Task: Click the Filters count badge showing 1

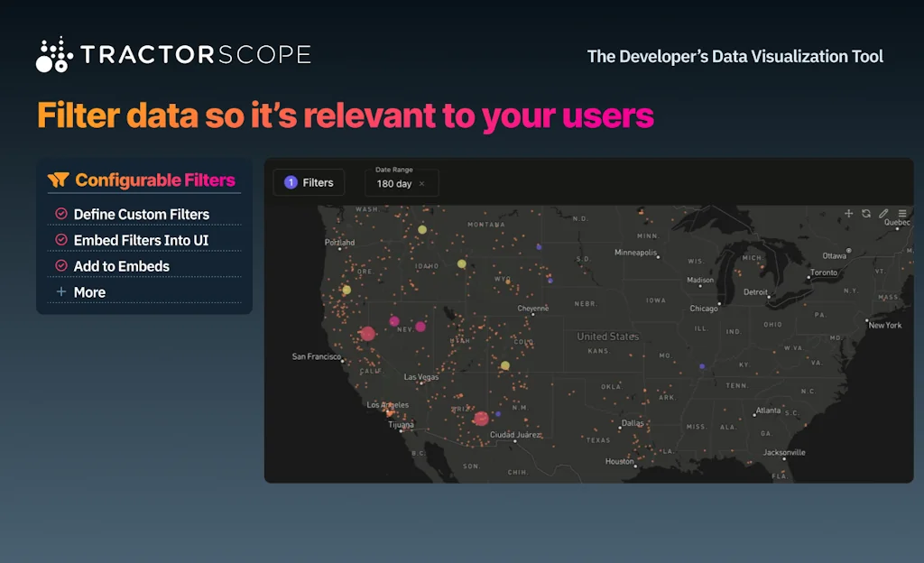Action: [291, 182]
